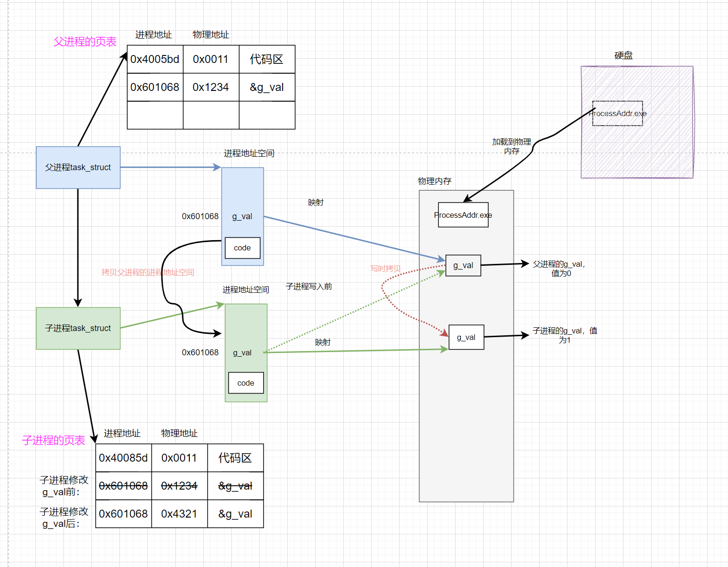Select 0x0011 cell beside 0x4005bd

[211, 59]
